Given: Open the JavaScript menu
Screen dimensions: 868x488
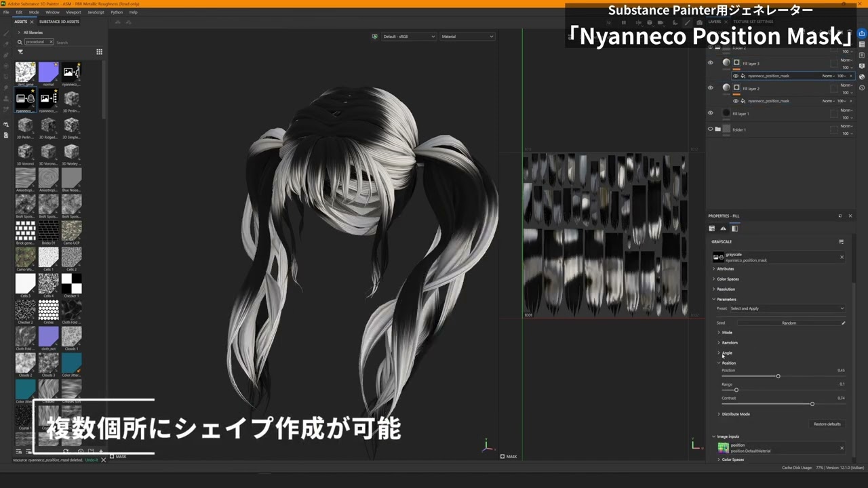Looking at the screenshot, I should [96, 12].
